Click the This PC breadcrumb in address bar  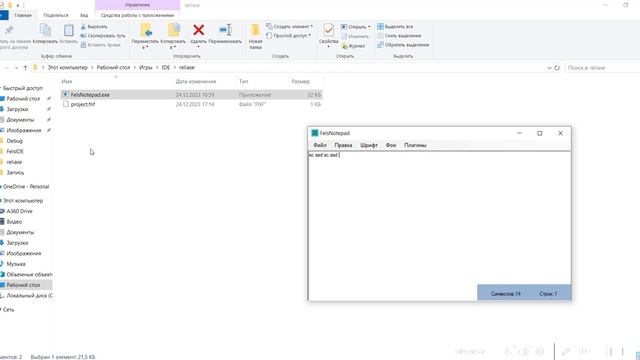click(68, 67)
